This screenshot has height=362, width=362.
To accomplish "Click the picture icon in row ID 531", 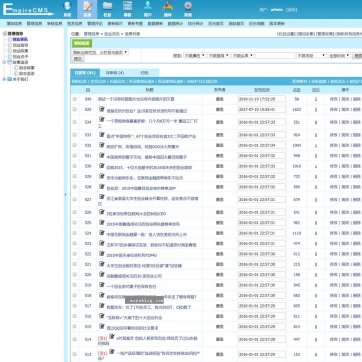I will tap(102, 155).
